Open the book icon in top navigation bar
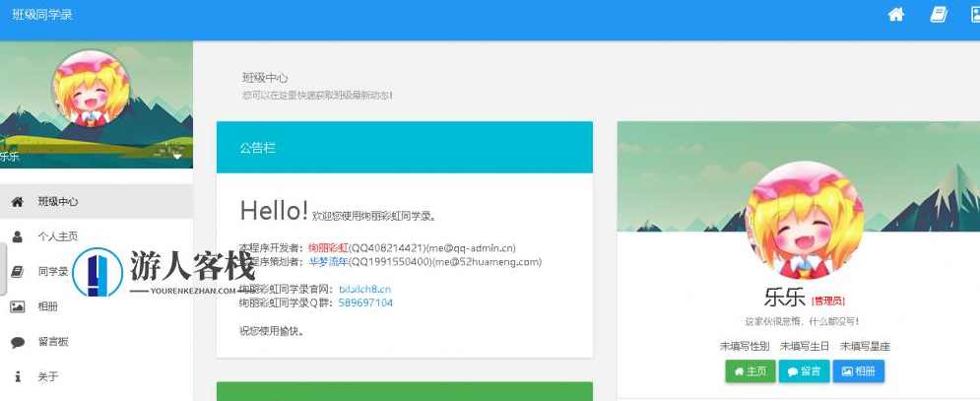 pyautogui.click(x=939, y=15)
